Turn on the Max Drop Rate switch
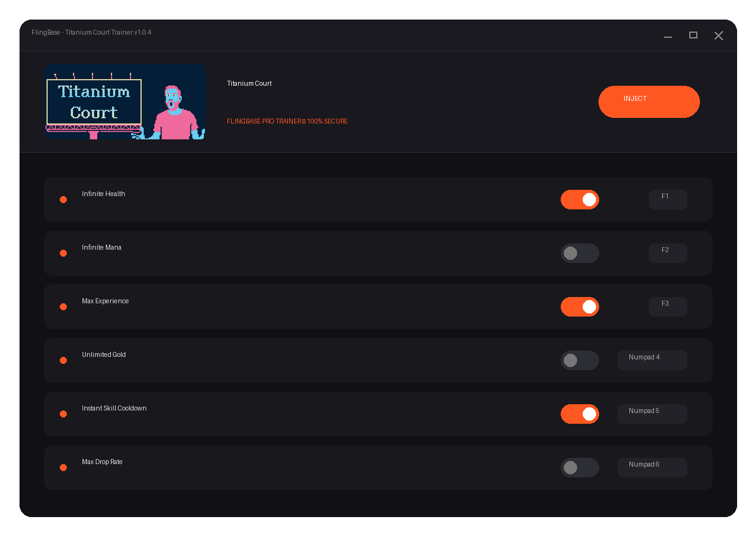756x536 pixels. pyautogui.click(x=580, y=467)
